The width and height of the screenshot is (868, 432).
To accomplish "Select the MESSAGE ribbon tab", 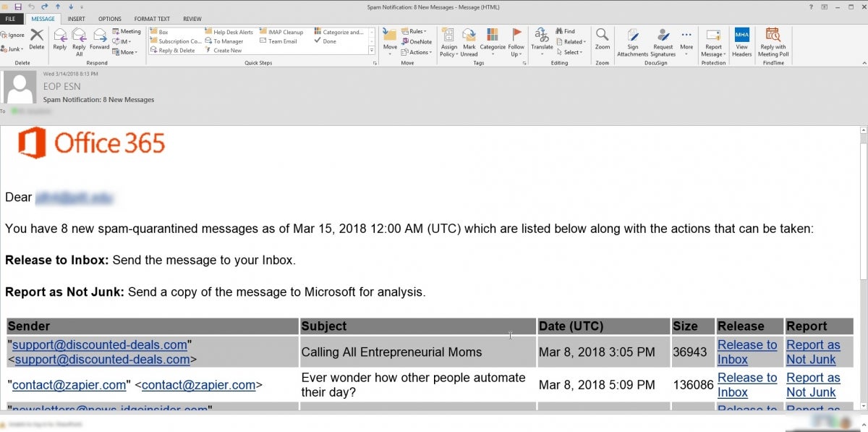I will 44,19.
